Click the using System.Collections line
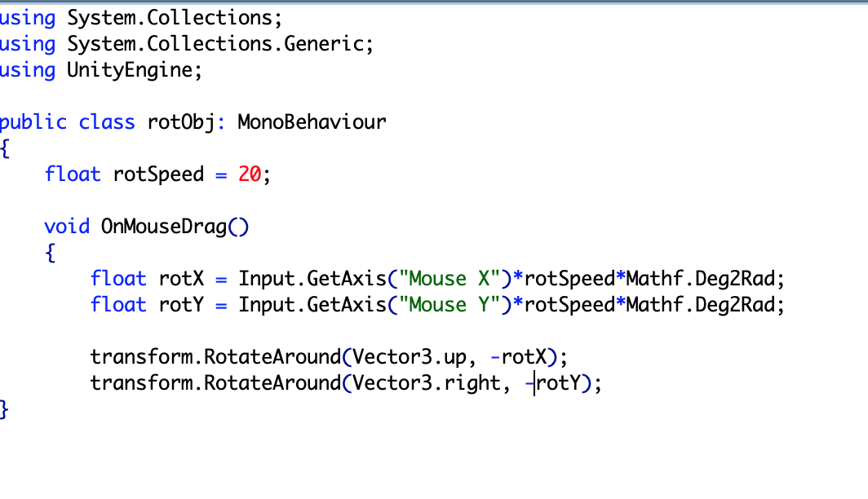The width and height of the screenshot is (868, 499). pos(139,17)
